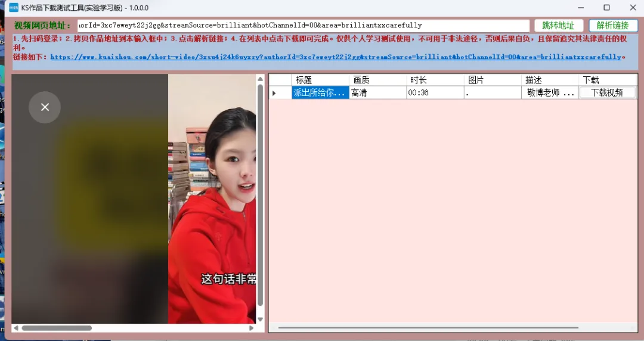Select the 图片 column header

click(493, 80)
